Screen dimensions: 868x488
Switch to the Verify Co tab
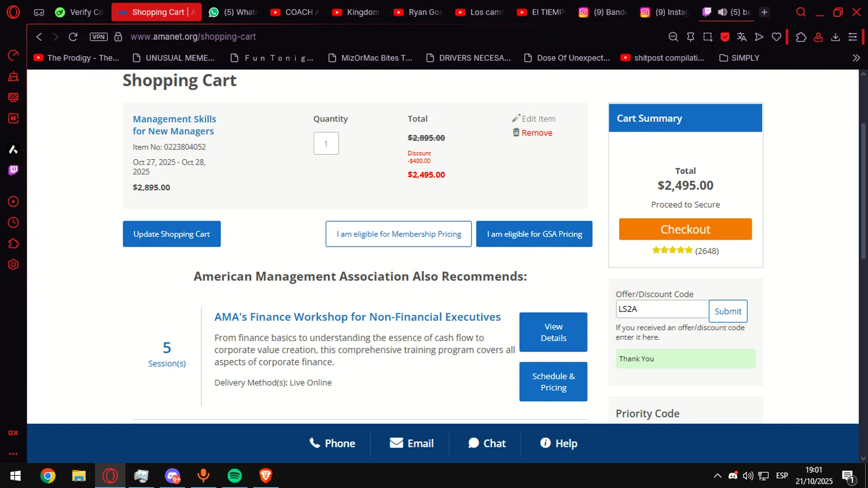tap(80, 12)
